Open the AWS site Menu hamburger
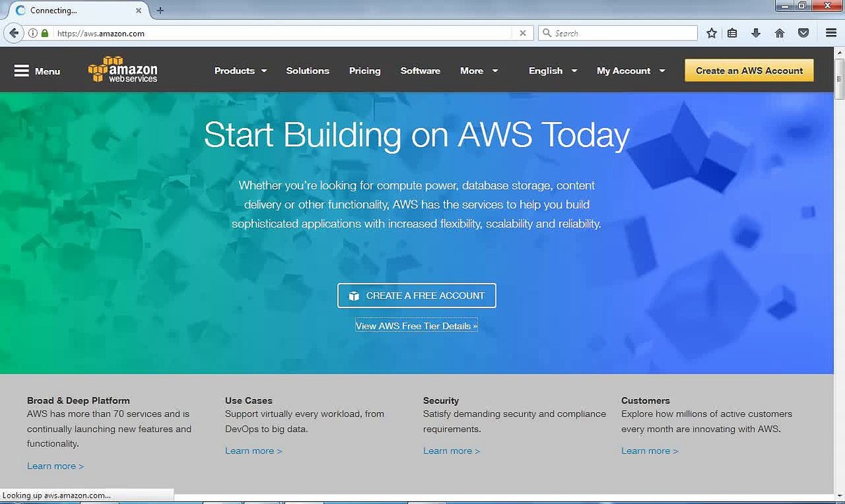 pyautogui.click(x=37, y=71)
